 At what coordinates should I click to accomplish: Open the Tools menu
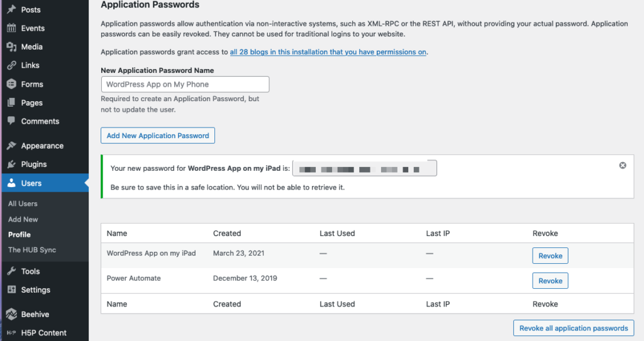tap(30, 271)
